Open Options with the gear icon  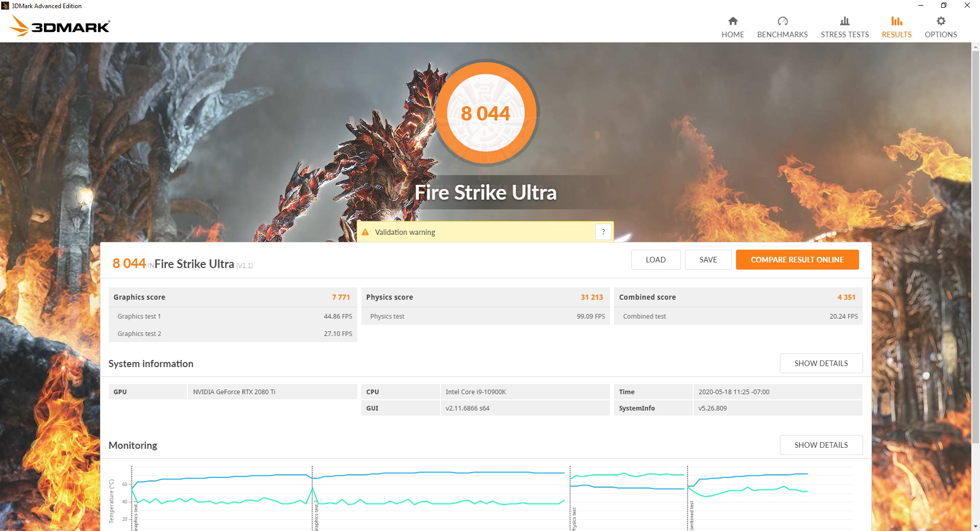tap(940, 26)
